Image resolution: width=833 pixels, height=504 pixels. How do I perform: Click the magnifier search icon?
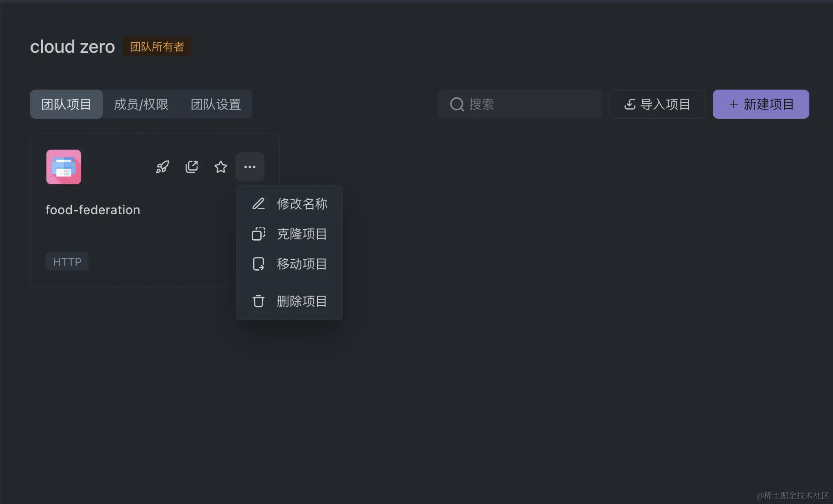[x=457, y=104]
